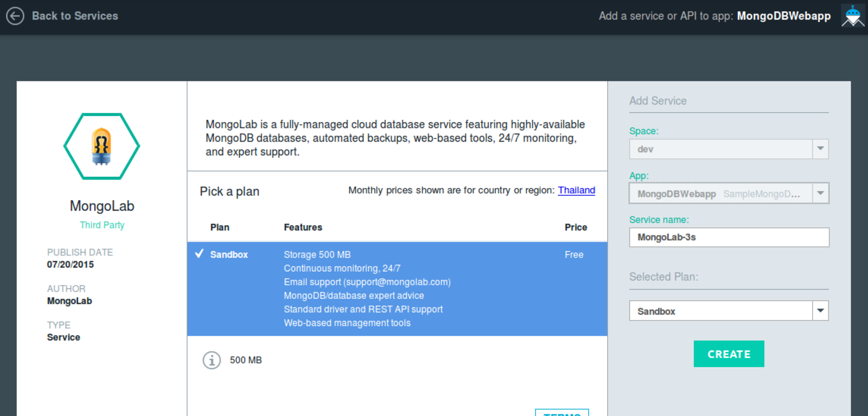Open the dev Space combo box

coord(729,149)
